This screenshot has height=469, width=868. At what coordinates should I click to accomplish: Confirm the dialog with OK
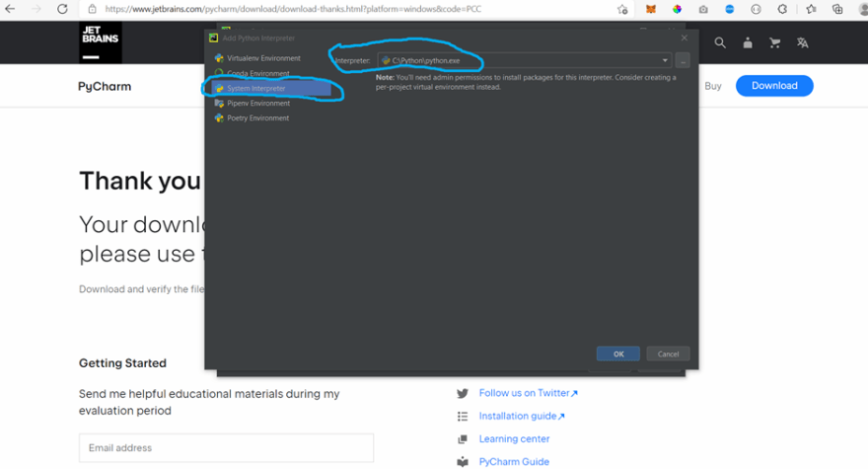pos(618,353)
